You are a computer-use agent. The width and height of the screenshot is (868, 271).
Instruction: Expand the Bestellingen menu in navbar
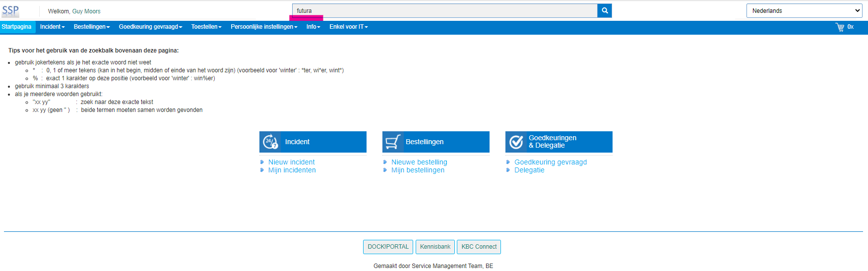click(x=92, y=27)
